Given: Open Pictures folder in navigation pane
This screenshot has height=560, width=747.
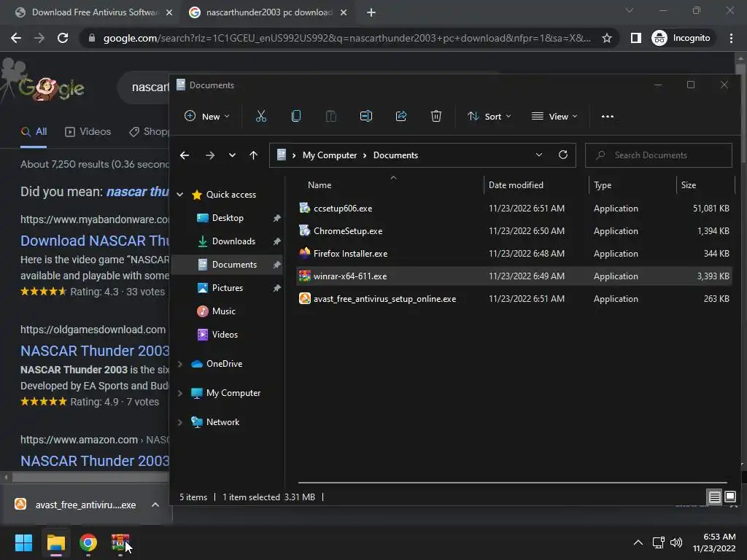Looking at the screenshot, I should [228, 287].
